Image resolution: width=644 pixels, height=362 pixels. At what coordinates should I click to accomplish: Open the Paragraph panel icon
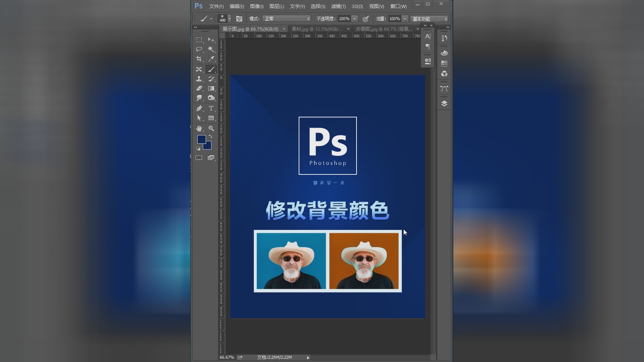pos(428,46)
